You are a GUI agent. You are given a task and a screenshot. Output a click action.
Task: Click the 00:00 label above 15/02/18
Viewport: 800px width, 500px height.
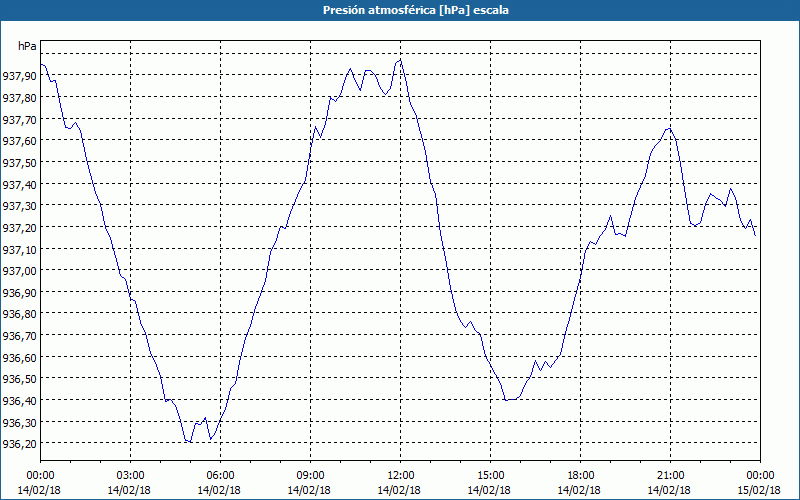[x=760, y=476]
